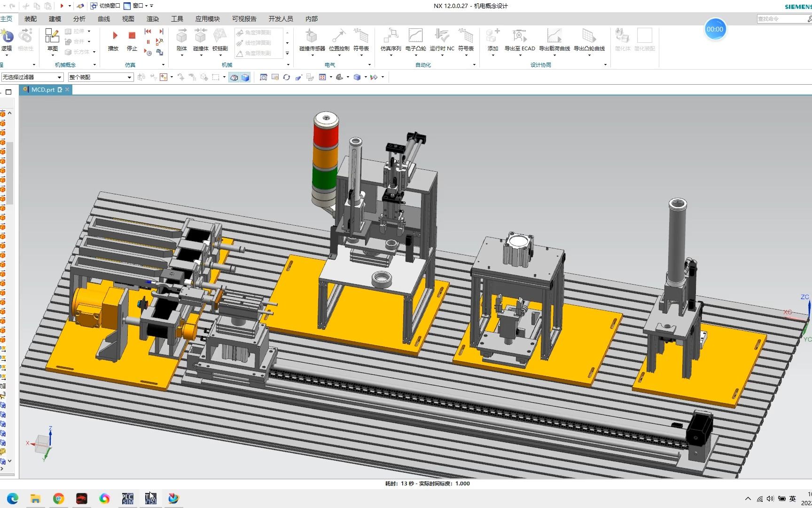
Task: Toggle the wireframe display style button
Action: (234, 77)
